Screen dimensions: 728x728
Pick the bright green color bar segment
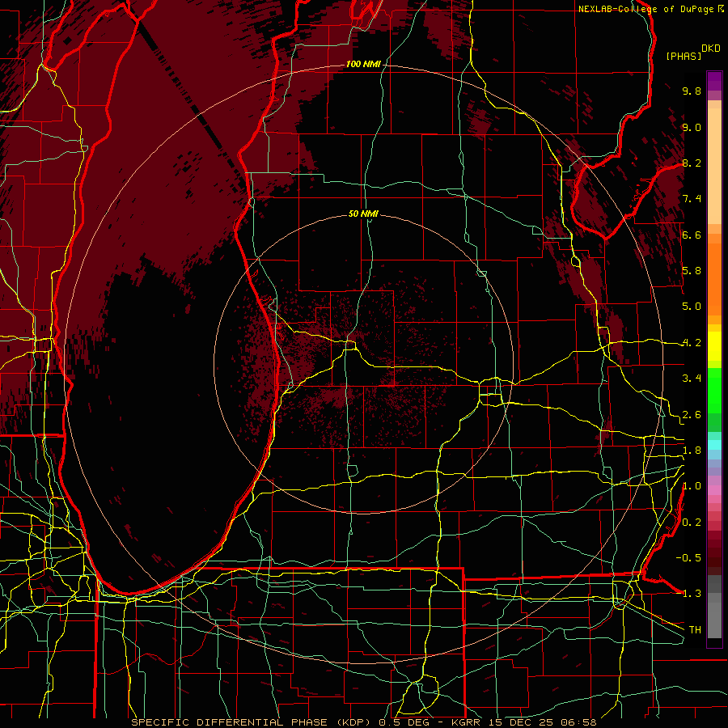(714, 389)
